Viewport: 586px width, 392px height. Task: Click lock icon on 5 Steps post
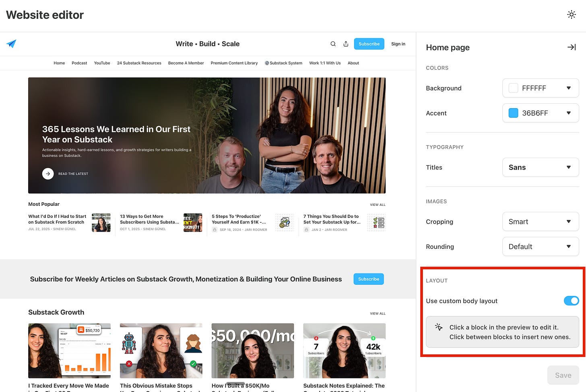(215, 230)
